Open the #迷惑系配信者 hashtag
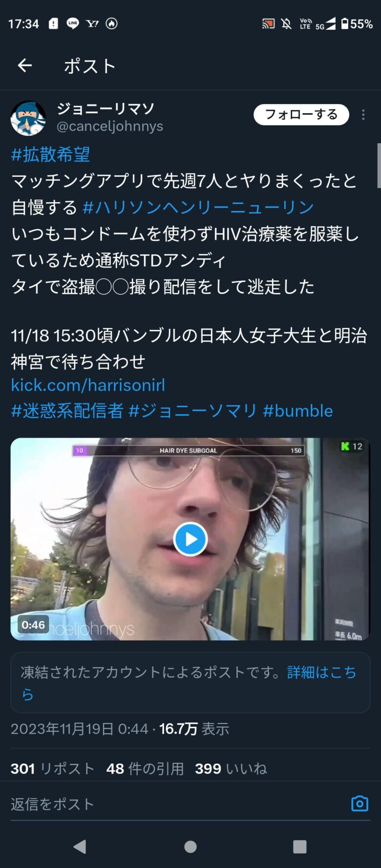This screenshot has height=868, width=381. pyautogui.click(x=67, y=411)
